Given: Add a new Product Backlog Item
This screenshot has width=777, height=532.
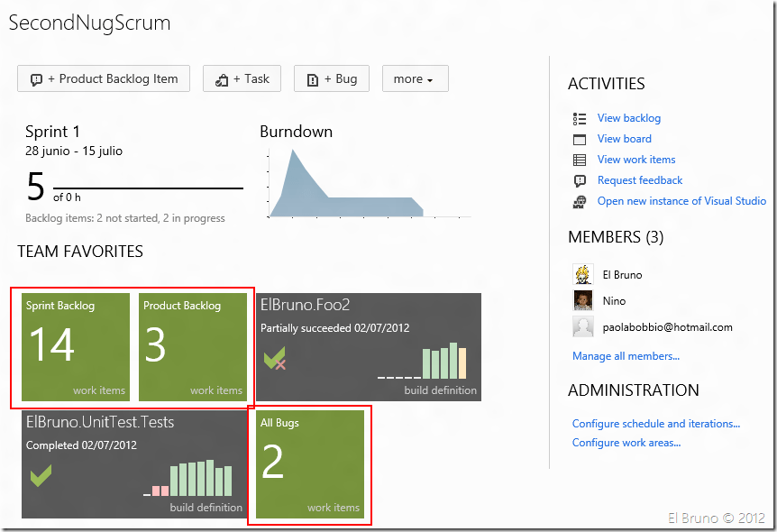Looking at the screenshot, I should tap(104, 78).
